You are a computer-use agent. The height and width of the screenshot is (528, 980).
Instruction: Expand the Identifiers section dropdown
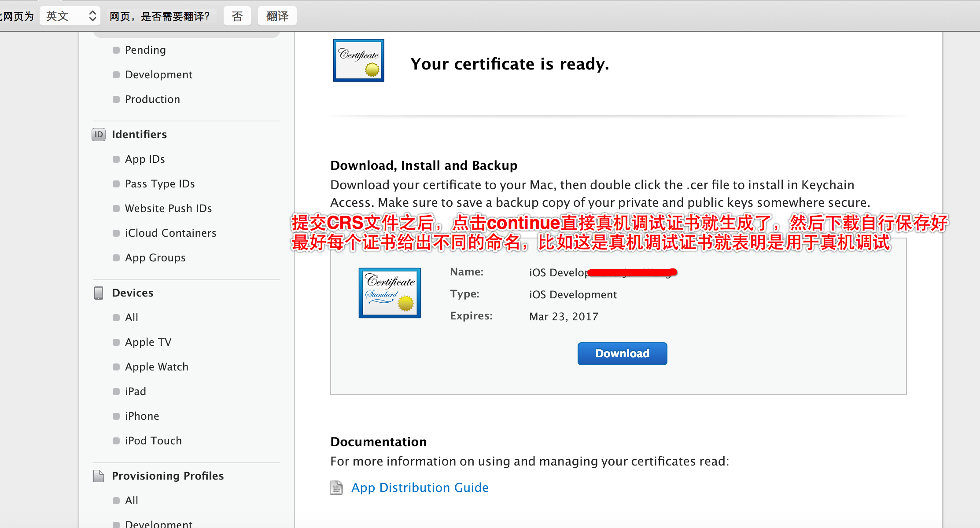pyautogui.click(x=139, y=134)
